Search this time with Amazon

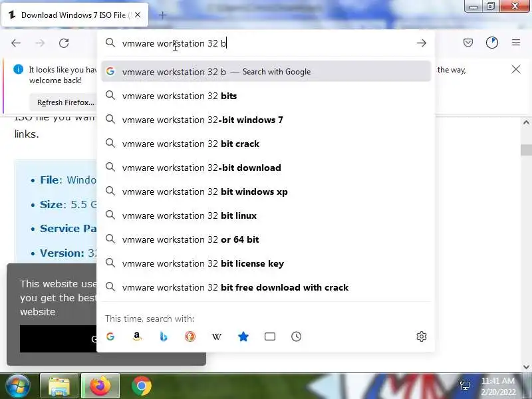point(137,336)
